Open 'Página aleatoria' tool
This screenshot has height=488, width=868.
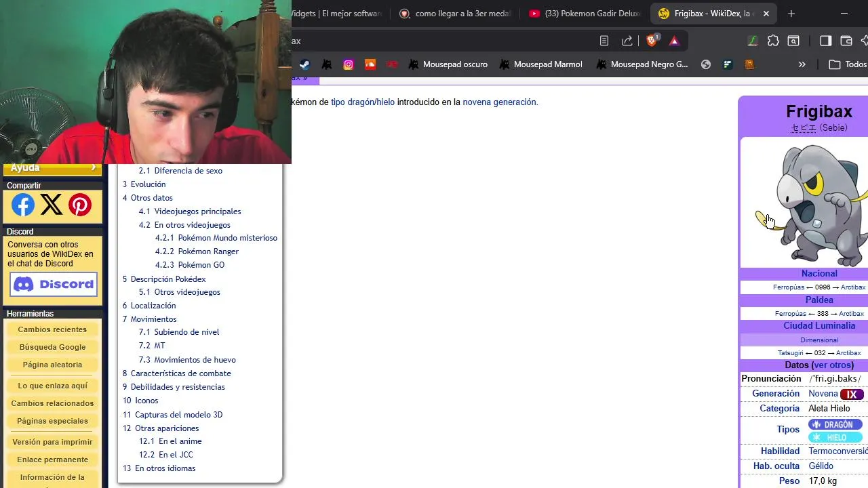52,365
